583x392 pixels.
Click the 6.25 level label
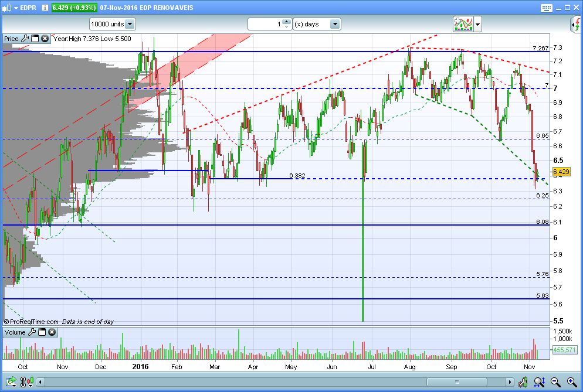(x=543, y=196)
